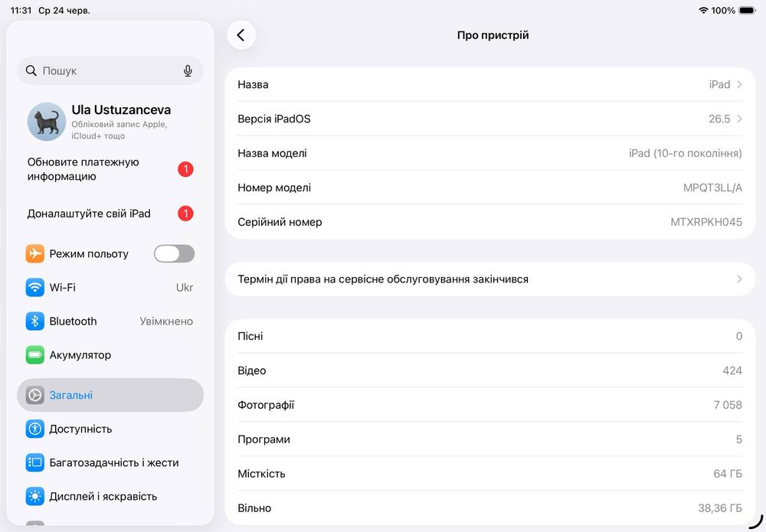Tap the 26.5 version value
766x532 pixels.
tap(719, 119)
